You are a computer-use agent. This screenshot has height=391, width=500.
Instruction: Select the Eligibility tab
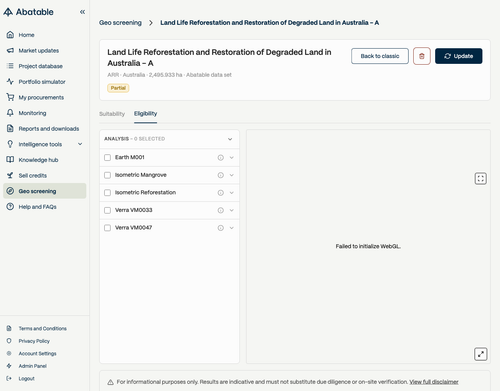point(145,114)
